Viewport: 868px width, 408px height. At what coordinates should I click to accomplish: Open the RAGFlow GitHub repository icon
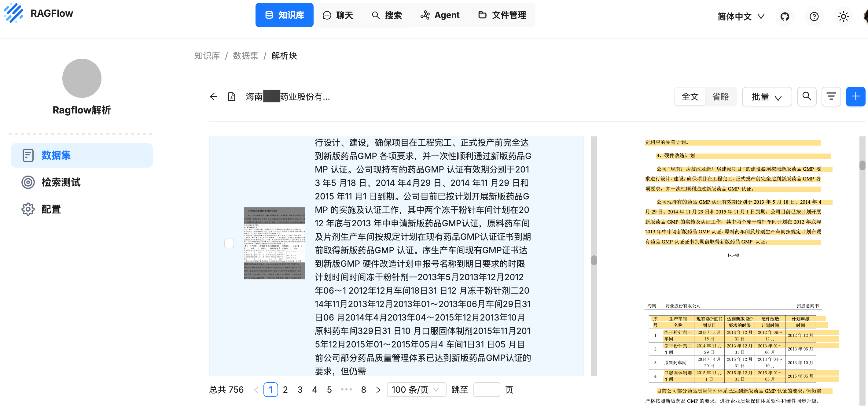(x=785, y=16)
